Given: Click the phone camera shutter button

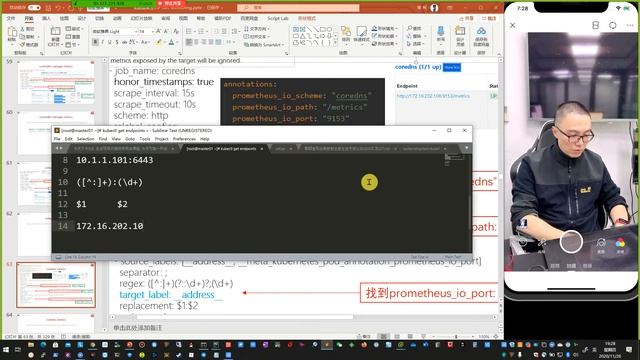Looking at the screenshot, I should pos(571,242).
